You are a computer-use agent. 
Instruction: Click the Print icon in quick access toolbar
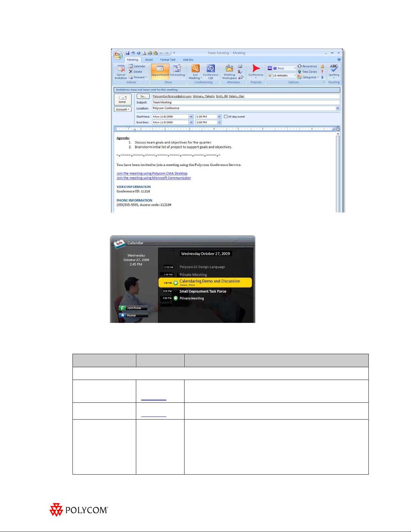150,53
